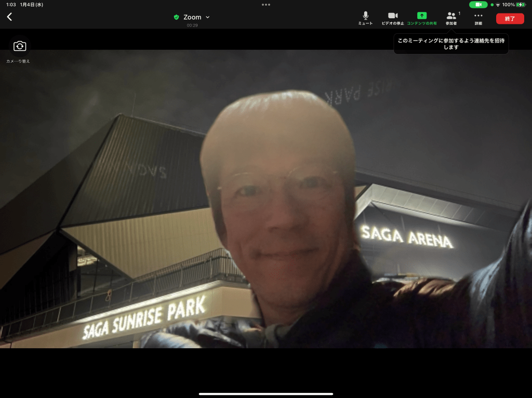532x398 pixels.
Task: Expand the dropdown arrow beside Zoom title
Action: coord(208,17)
